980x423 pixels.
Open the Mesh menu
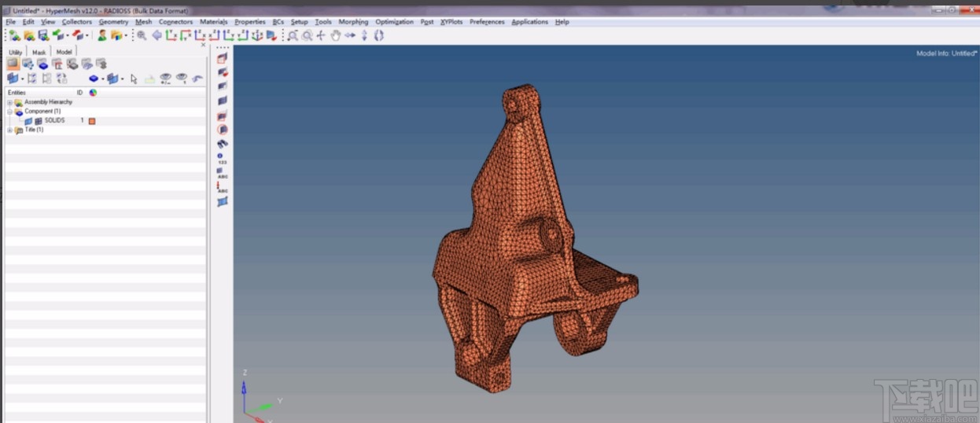pyautogui.click(x=143, y=22)
